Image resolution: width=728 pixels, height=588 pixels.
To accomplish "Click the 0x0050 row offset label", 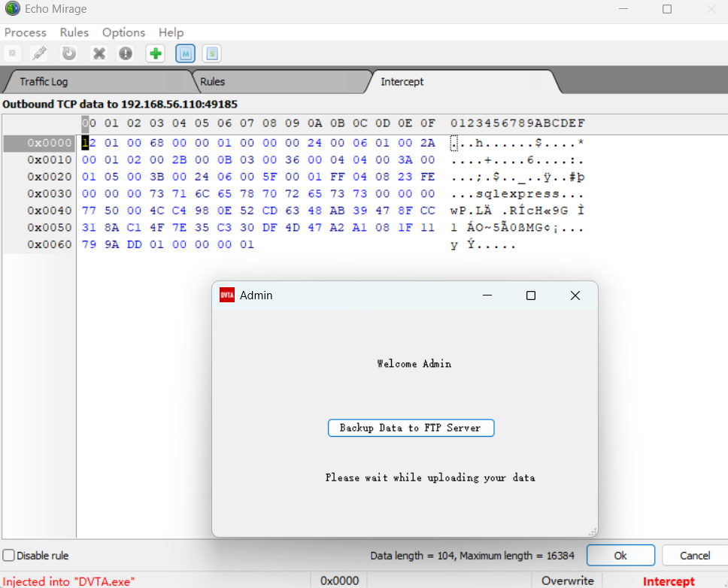I will click(49, 227).
